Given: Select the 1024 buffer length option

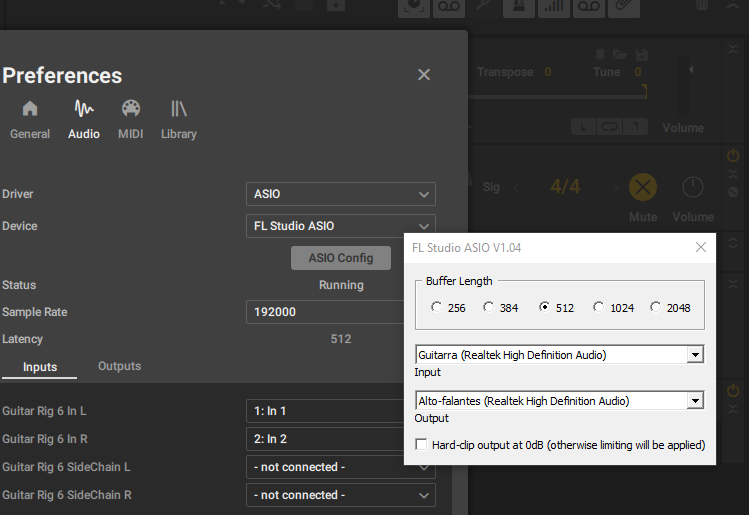Looking at the screenshot, I should pos(599,307).
